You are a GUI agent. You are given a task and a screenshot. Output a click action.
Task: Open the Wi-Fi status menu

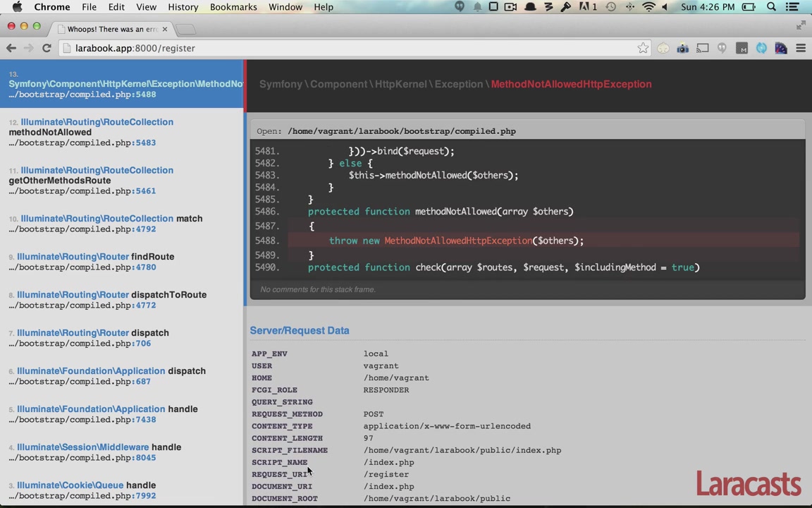[648, 7]
